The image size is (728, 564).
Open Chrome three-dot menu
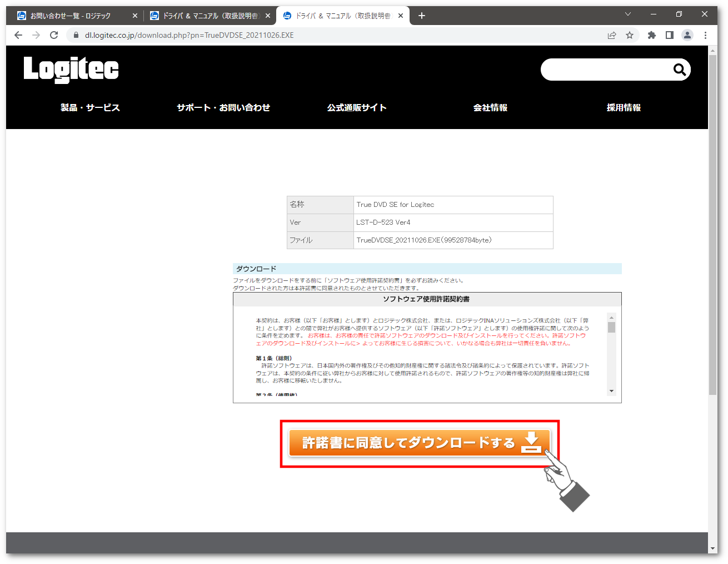tap(705, 35)
